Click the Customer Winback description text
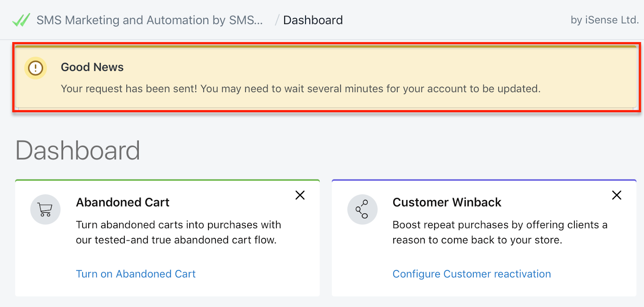Image resolution: width=644 pixels, height=307 pixels. tap(500, 232)
